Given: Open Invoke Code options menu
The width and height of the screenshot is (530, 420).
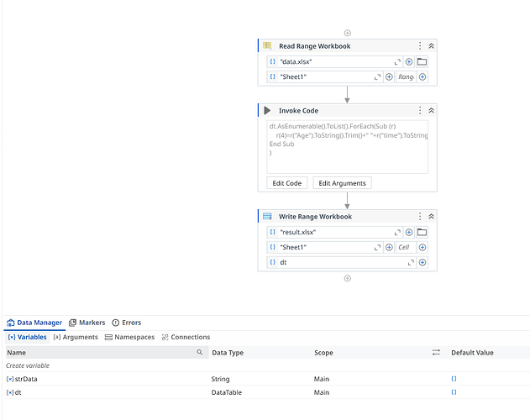Looking at the screenshot, I should click(420, 111).
